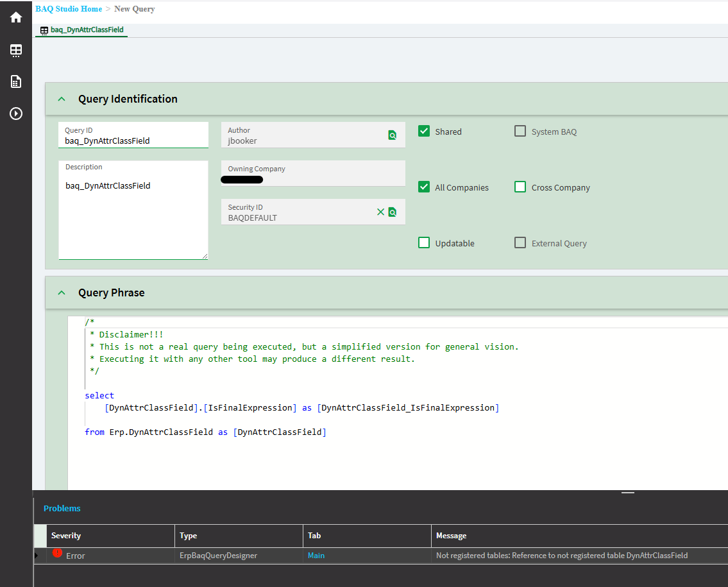The image size is (728, 587).
Task: Expand the error row arrow in Problems
Action: click(37, 556)
